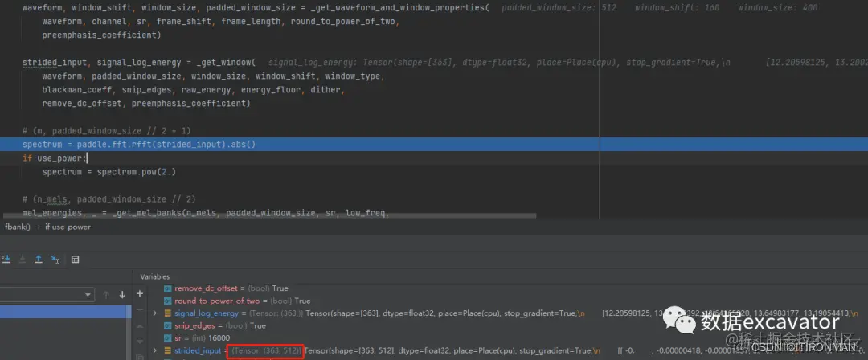Click the 'spectrum = spectrum.pow(2.)' line
Viewport: 868px width, 360px height.
tap(109, 172)
